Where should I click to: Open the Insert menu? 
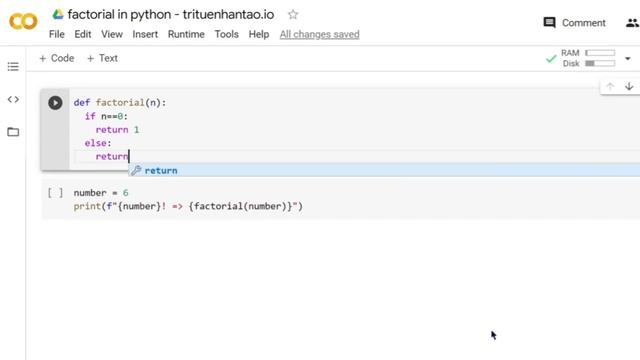[x=145, y=34]
